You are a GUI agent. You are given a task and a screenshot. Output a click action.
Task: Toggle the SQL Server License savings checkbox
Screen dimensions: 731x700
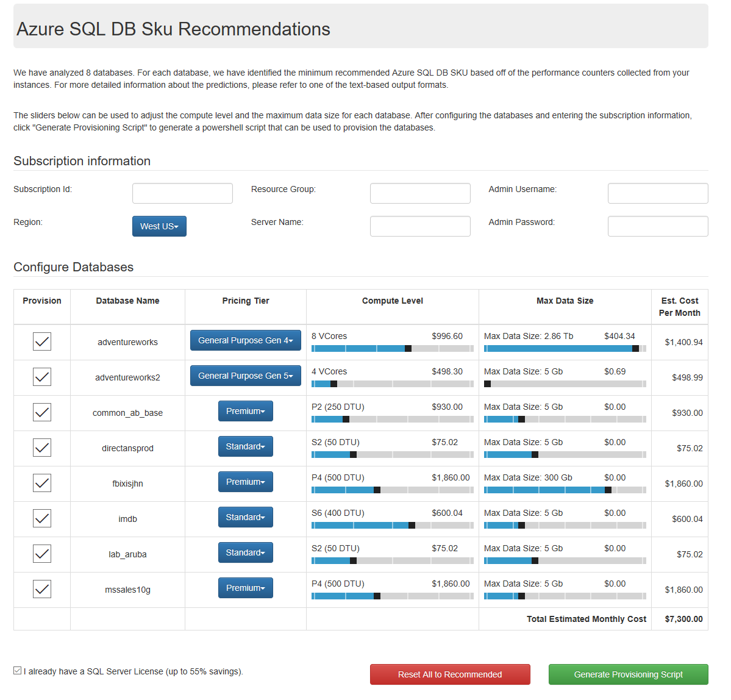[x=18, y=671]
